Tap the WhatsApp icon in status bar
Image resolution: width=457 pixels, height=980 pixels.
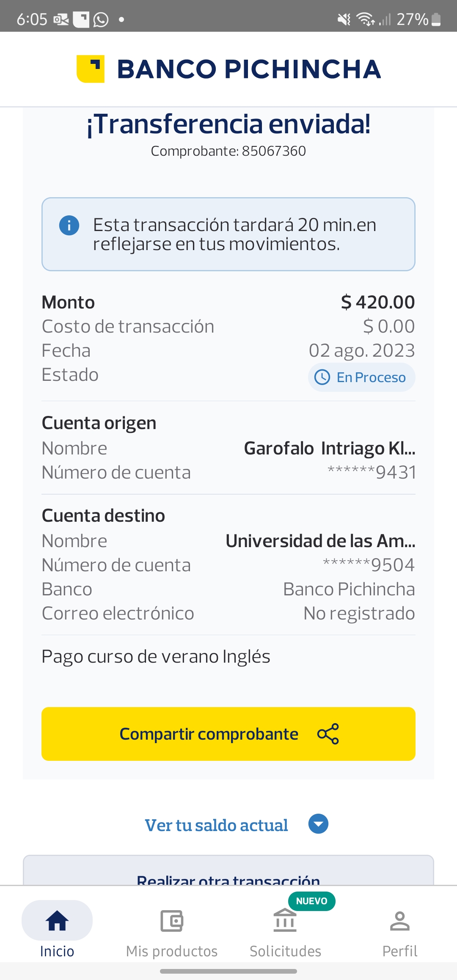point(101,19)
